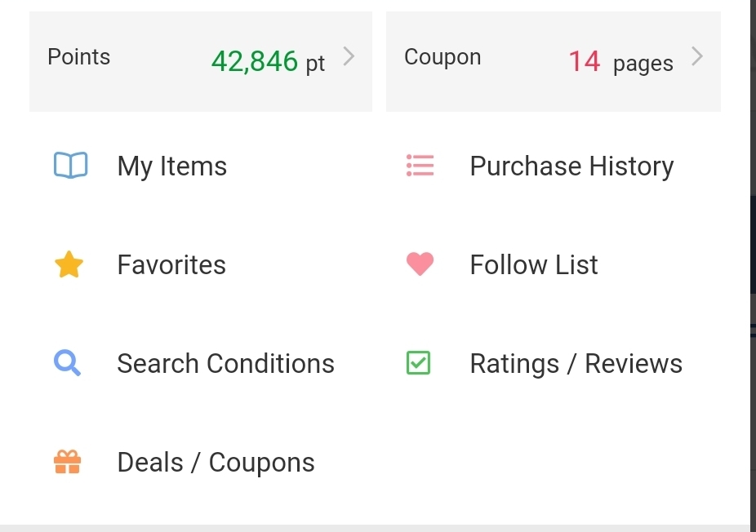Tap the Coupon label card

point(554,62)
